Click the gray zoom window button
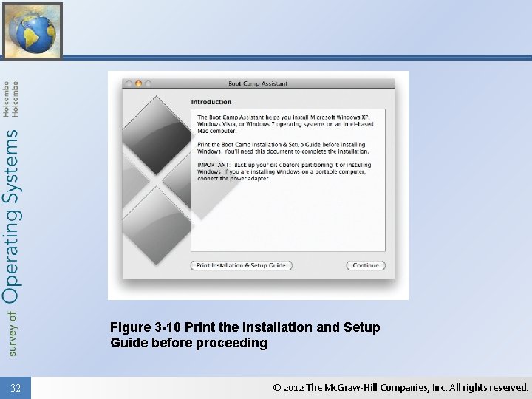The width and height of the screenshot is (532, 399). pyautogui.click(x=148, y=83)
